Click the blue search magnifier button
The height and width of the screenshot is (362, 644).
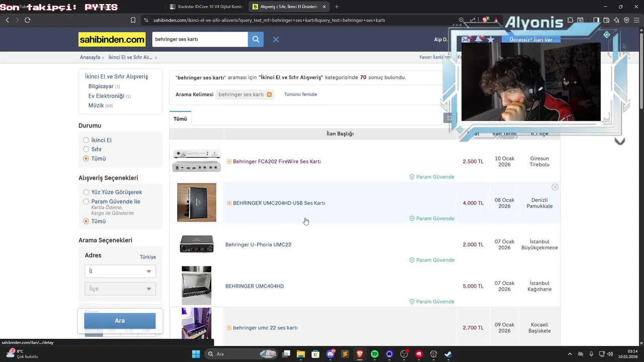(256, 39)
